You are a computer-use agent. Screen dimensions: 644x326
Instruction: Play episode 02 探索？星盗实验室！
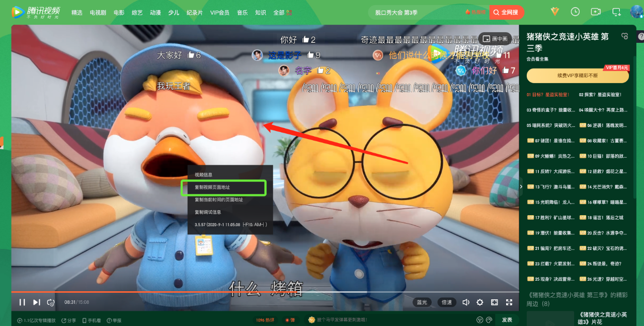point(600,95)
